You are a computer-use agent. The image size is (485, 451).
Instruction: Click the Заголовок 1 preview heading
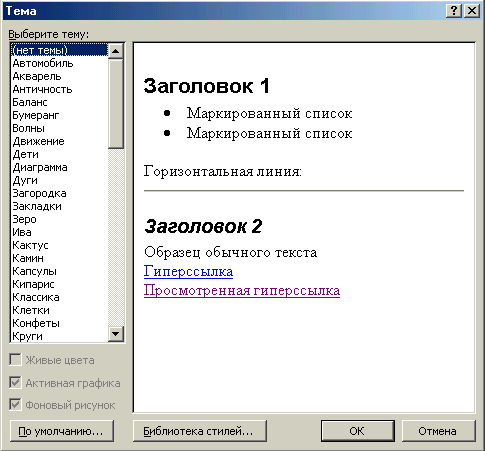click(x=206, y=86)
